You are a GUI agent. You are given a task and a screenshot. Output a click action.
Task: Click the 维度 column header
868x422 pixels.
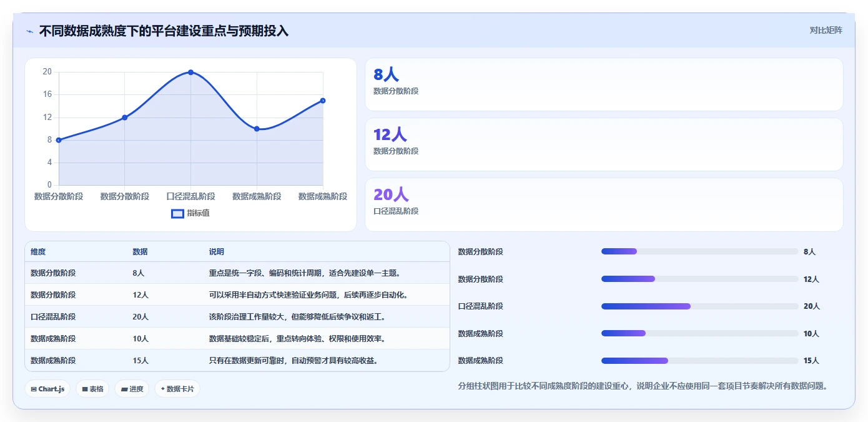pyautogui.click(x=38, y=252)
